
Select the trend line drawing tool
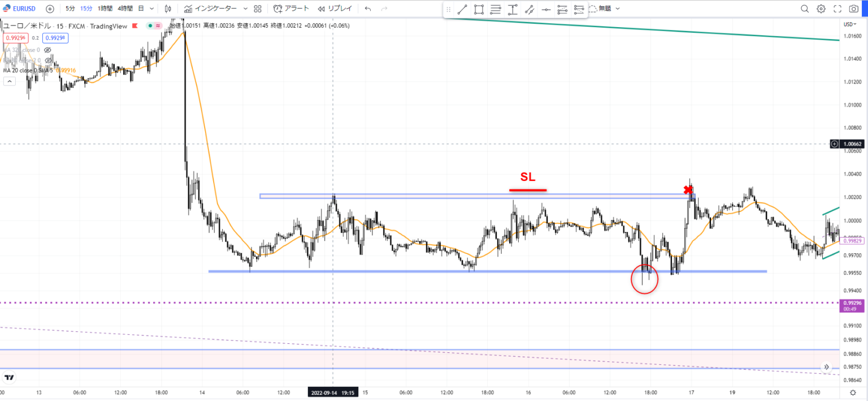tap(462, 9)
